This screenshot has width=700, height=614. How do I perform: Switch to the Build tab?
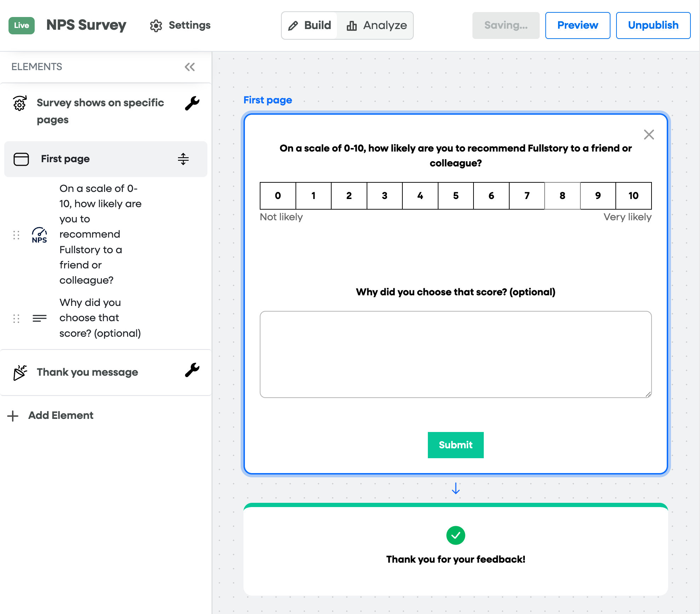click(310, 25)
